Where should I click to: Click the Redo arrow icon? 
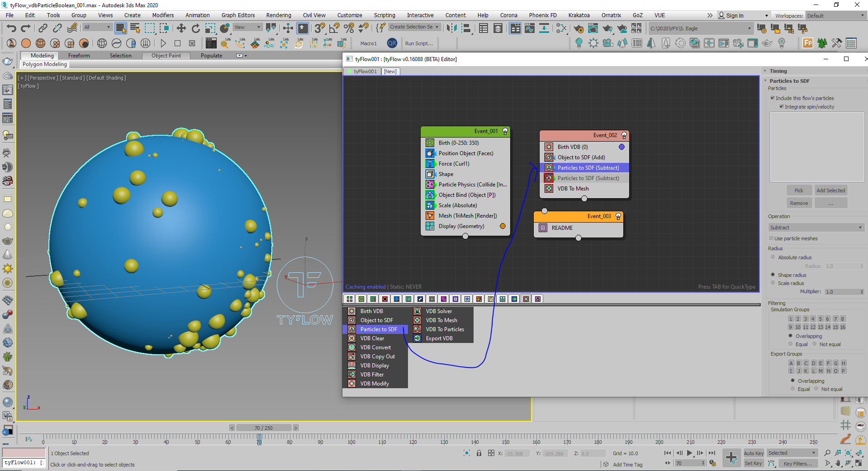pyautogui.click(x=25, y=28)
